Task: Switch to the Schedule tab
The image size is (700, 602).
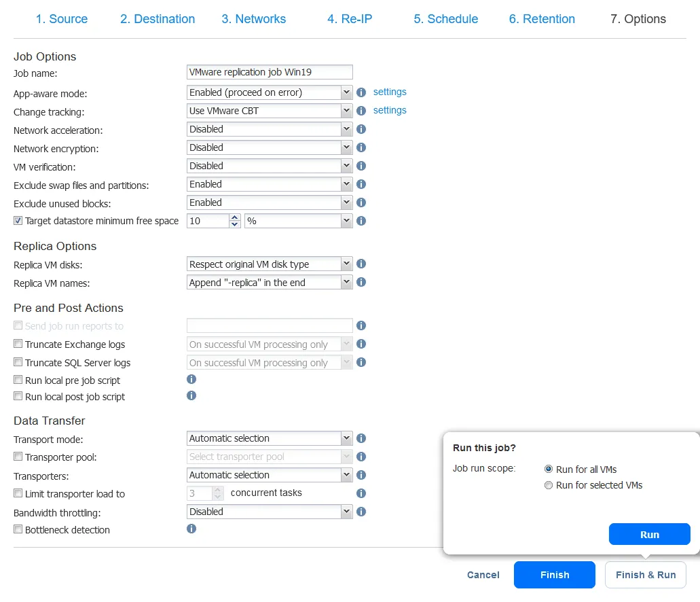Action: click(x=445, y=19)
